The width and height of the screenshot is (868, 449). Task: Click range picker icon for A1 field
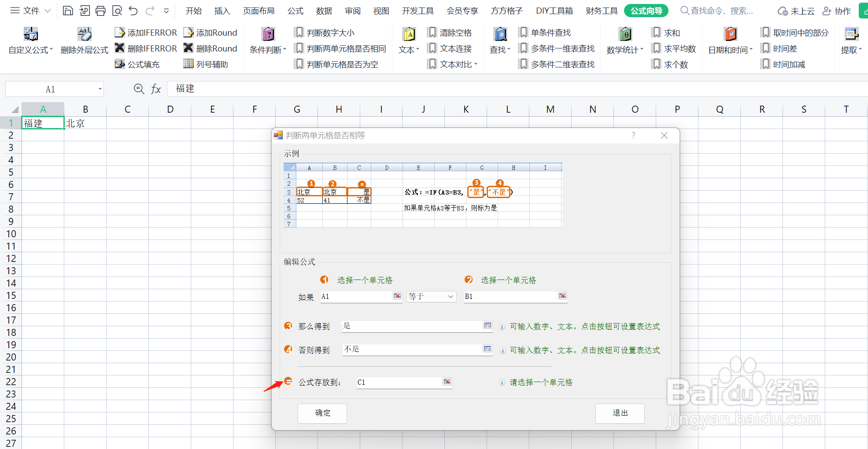coord(397,296)
